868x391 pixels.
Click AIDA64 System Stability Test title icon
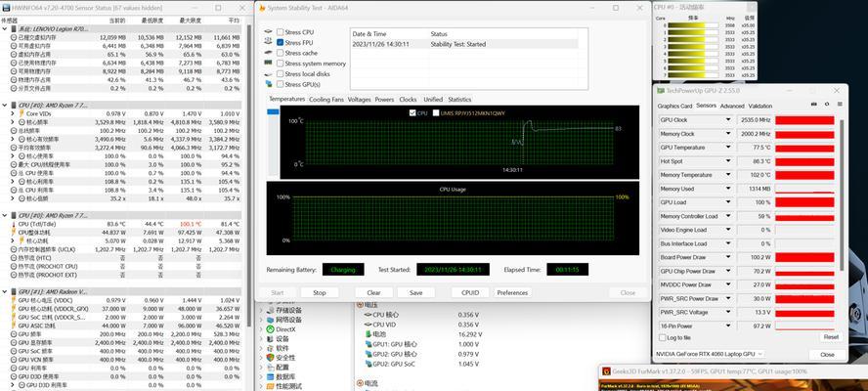262,8
